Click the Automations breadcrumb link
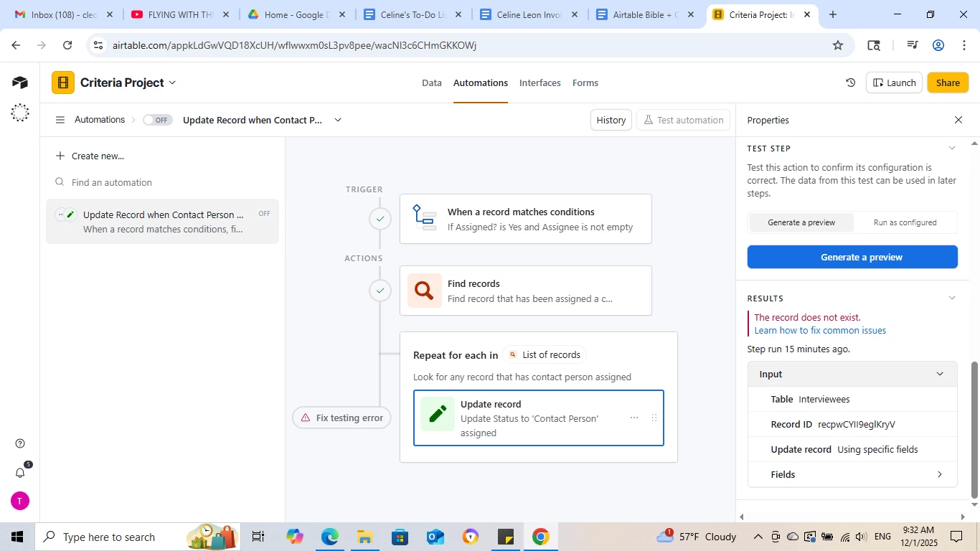This screenshot has width=980, height=551. click(100, 120)
